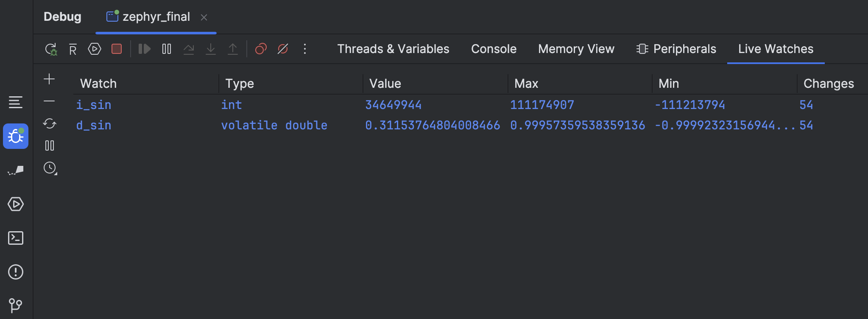Switch to the Console tab

coord(494,49)
